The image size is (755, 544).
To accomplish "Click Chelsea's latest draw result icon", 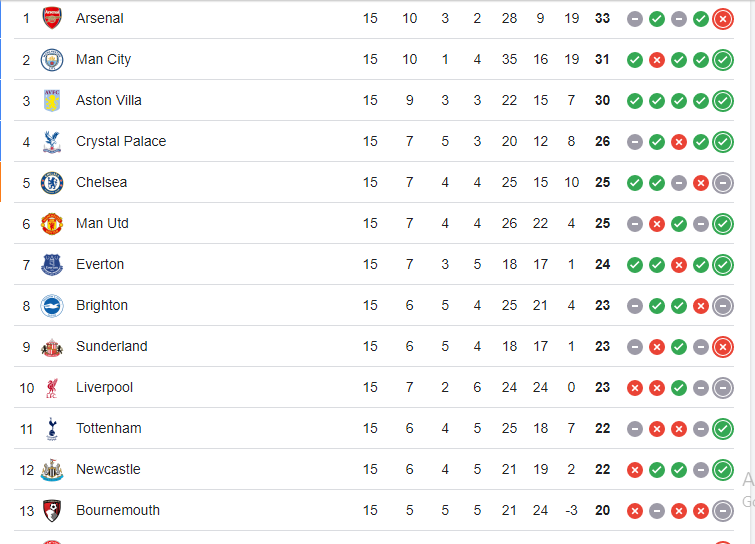I will (x=723, y=182).
